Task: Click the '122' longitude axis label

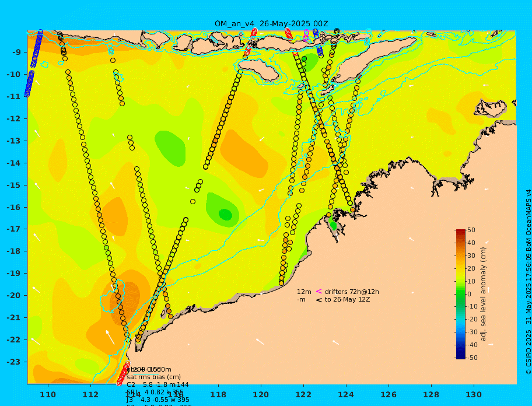Action: (303, 394)
